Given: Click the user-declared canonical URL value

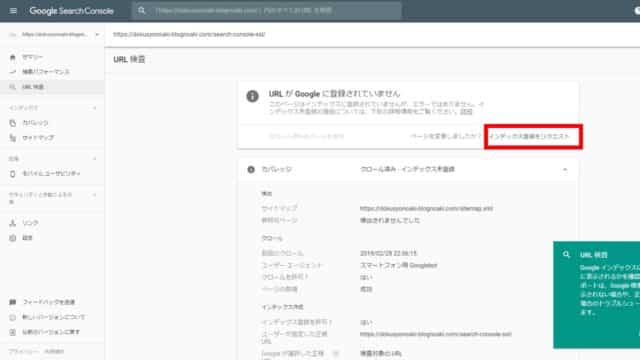Looking at the screenshot, I should coord(436,334).
